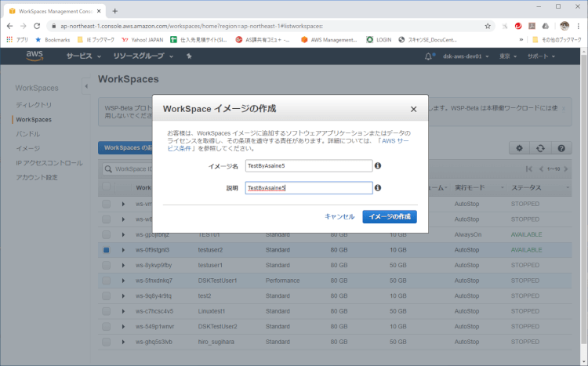Close the WorkSpace イメージの作成 dialog
588x366 pixels.
[x=413, y=109]
